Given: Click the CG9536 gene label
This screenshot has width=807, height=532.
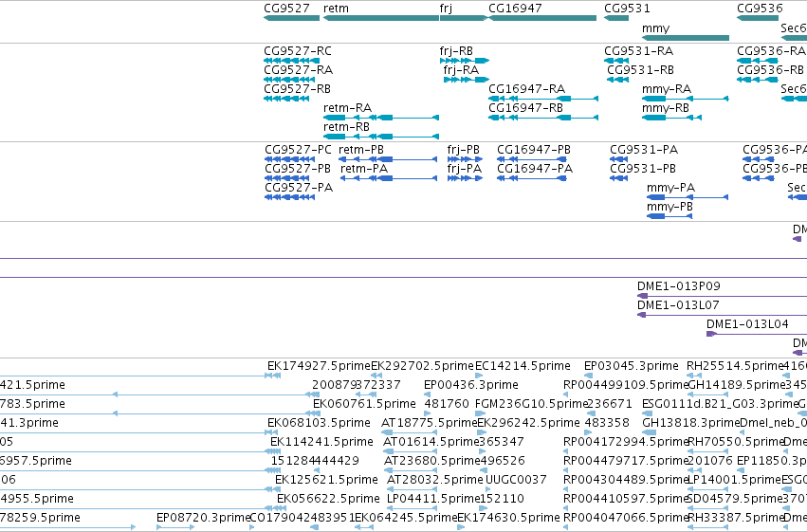Looking at the screenshot, I should pos(760,9).
